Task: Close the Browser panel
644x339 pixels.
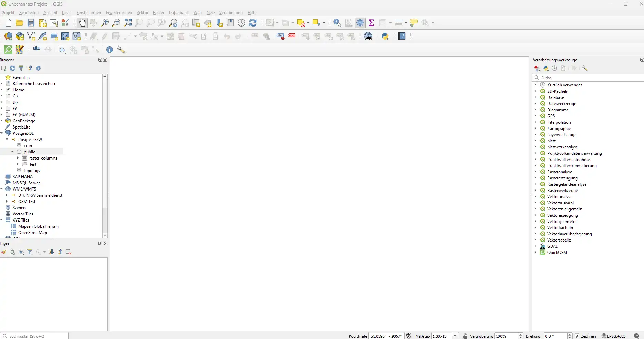Action: pyautogui.click(x=105, y=60)
